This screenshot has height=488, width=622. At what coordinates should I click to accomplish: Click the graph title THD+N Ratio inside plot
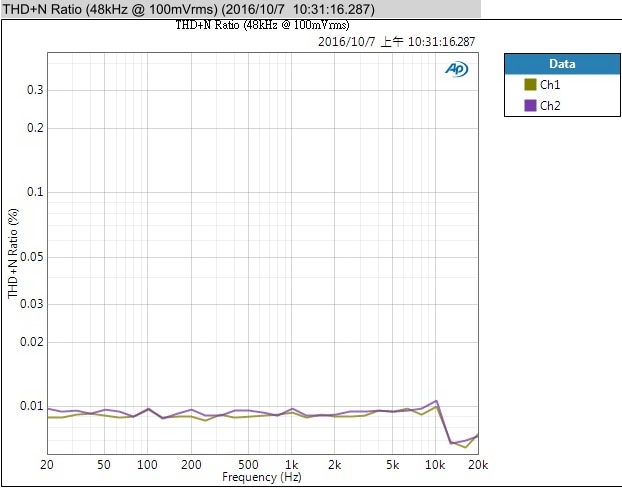point(262,25)
